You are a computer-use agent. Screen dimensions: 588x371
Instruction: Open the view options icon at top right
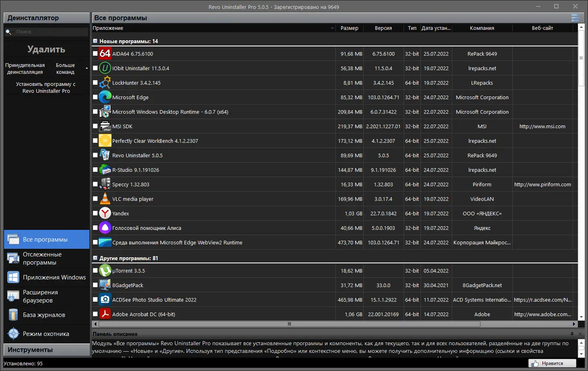click(575, 18)
